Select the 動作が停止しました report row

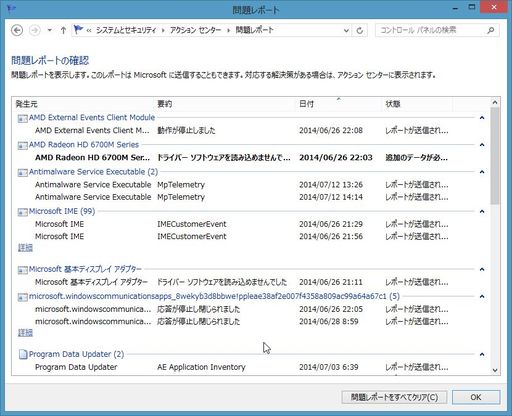(x=242, y=130)
